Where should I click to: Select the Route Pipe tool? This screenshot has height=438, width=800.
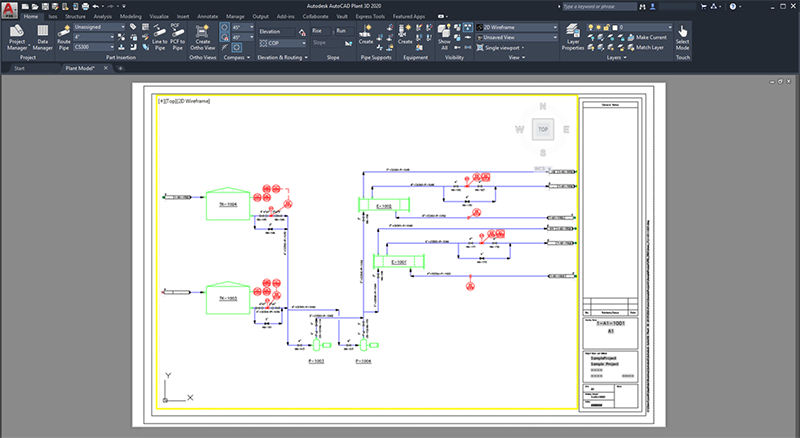coord(64,37)
